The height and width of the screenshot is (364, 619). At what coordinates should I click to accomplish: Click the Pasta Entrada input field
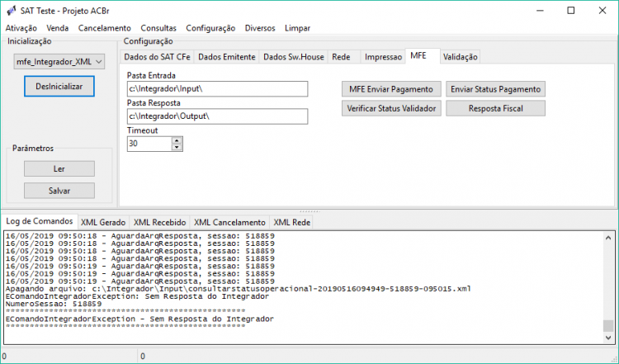point(218,89)
